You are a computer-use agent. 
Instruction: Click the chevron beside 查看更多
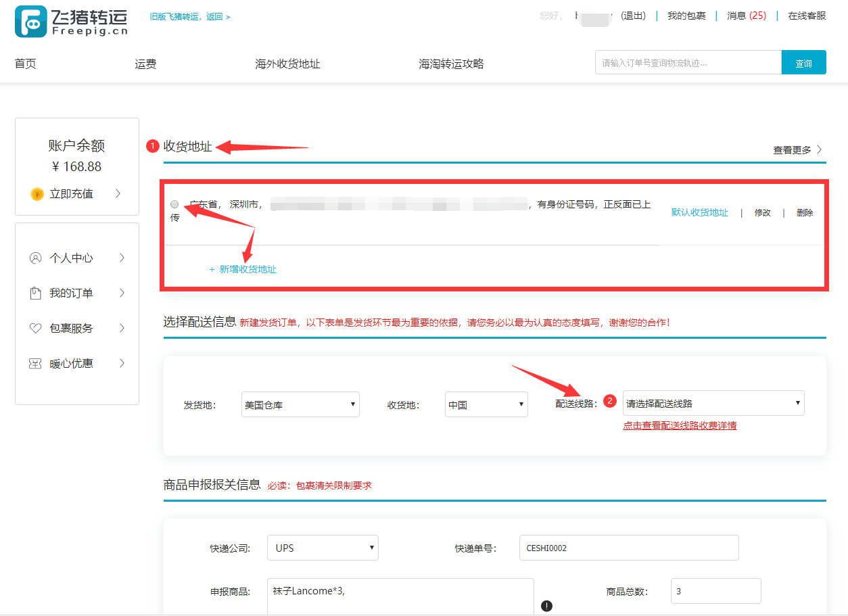(820, 149)
